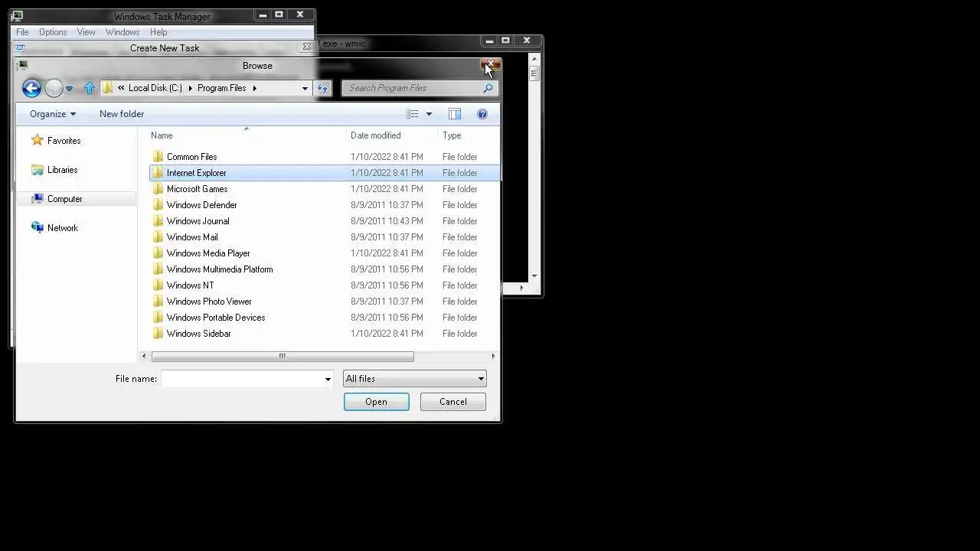Click the Cancel button
The width and height of the screenshot is (980, 551).
(453, 402)
